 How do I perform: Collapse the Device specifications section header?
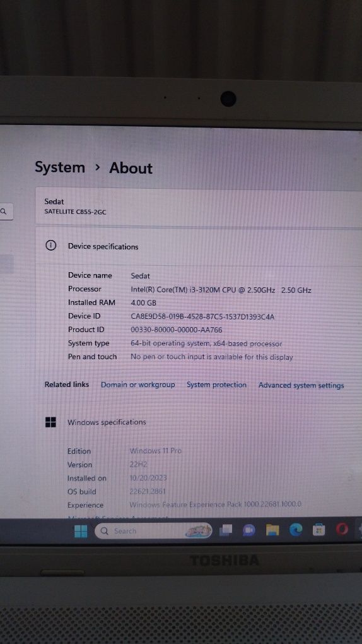pyautogui.click(x=199, y=246)
